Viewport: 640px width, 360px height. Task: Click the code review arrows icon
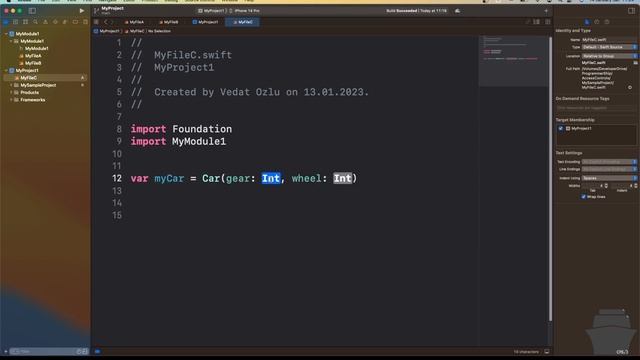click(528, 22)
